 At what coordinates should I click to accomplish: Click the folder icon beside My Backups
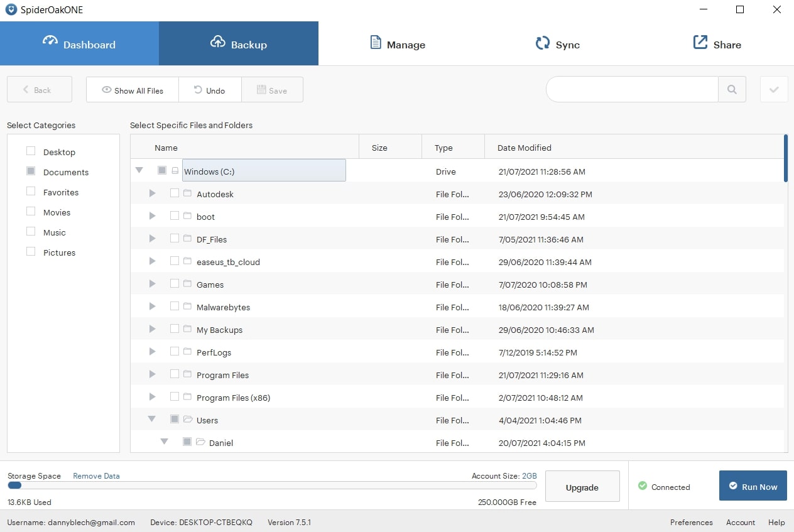click(187, 329)
